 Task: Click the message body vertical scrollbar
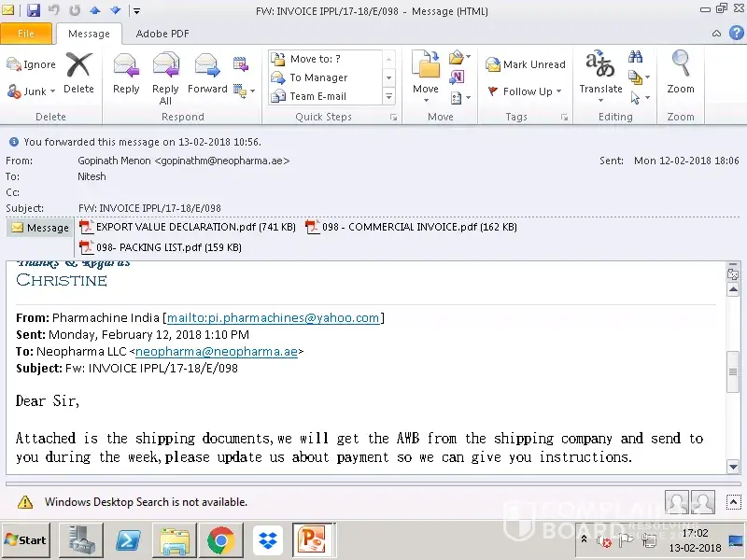click(733, 373)
